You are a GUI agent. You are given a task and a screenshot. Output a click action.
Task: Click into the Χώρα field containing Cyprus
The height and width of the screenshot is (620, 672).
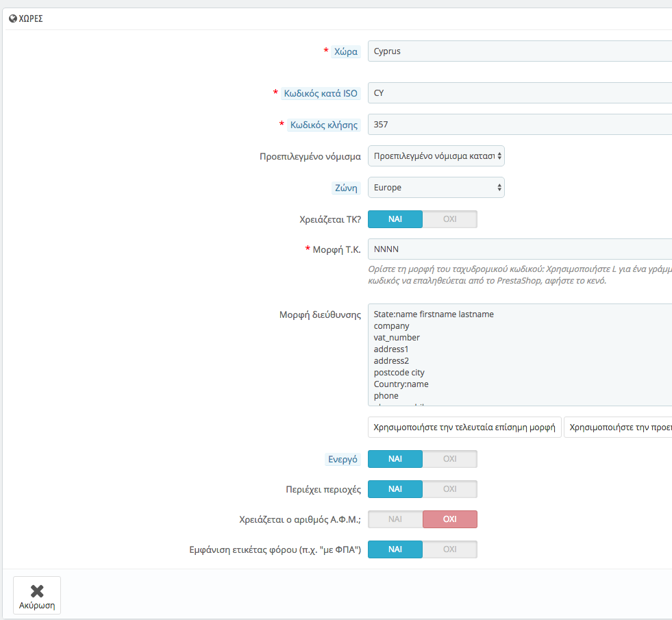pos(520,51)
